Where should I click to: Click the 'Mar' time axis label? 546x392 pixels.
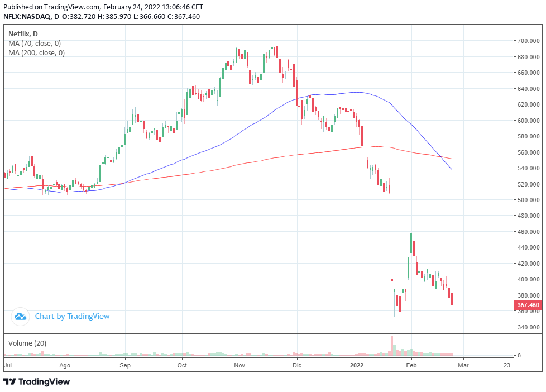point(463,365)
